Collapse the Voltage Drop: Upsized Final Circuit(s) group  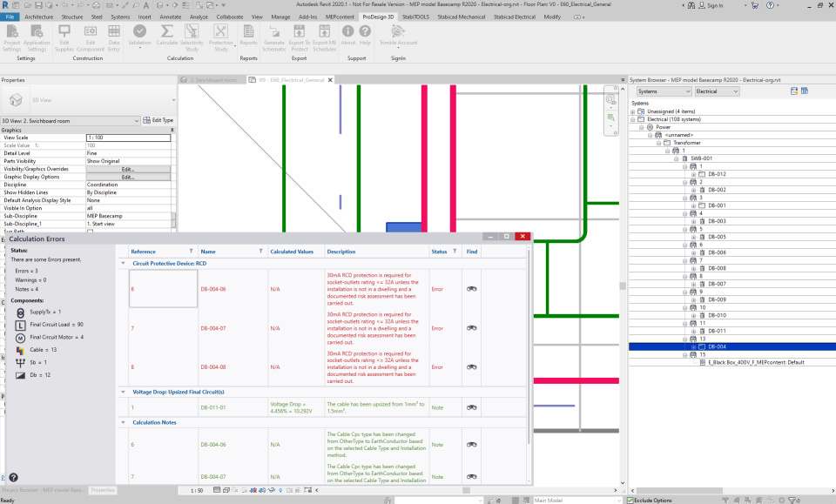coord(123,393)
